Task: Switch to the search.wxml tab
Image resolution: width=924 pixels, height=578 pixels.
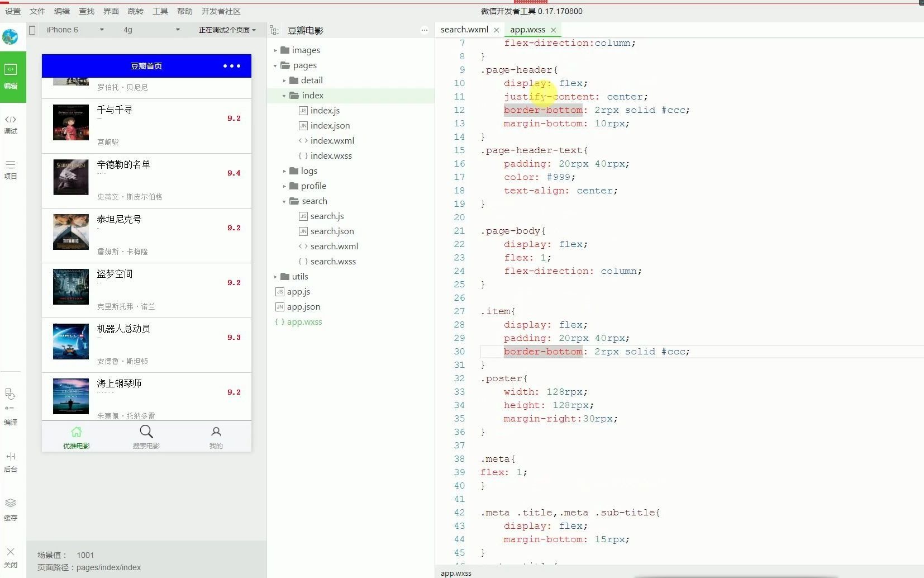Action: tap(464, 30)
